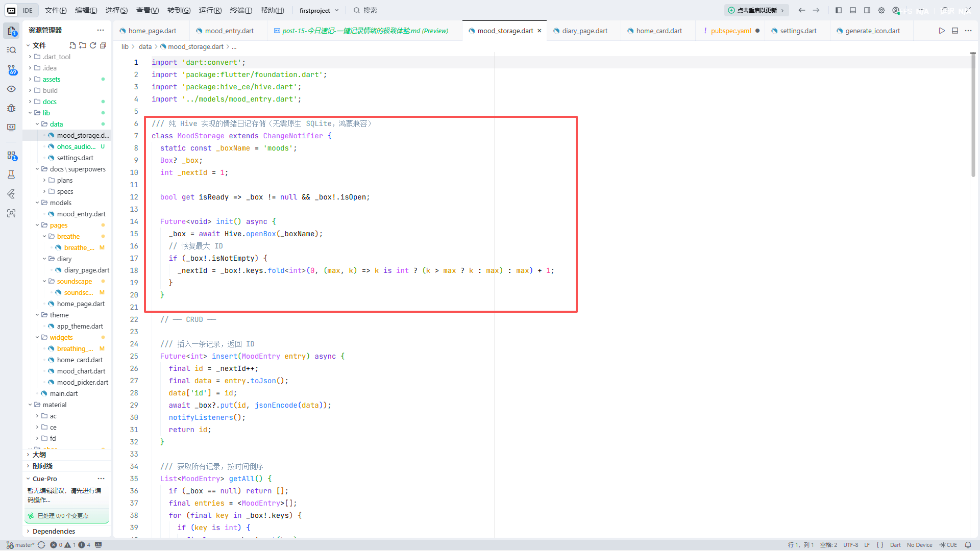Synchronize changes icon in status bar

coord(41,545)
